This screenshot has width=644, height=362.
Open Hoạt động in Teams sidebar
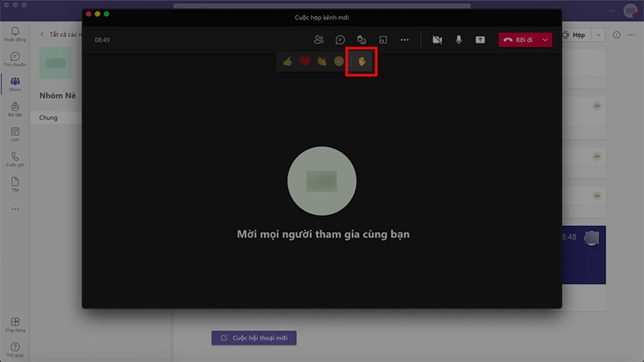[15, 34]
